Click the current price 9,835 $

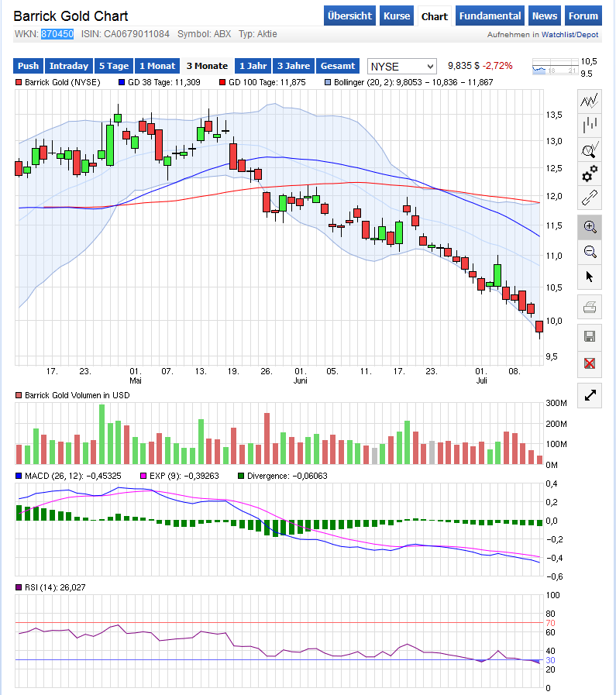[x=463, y=66]
